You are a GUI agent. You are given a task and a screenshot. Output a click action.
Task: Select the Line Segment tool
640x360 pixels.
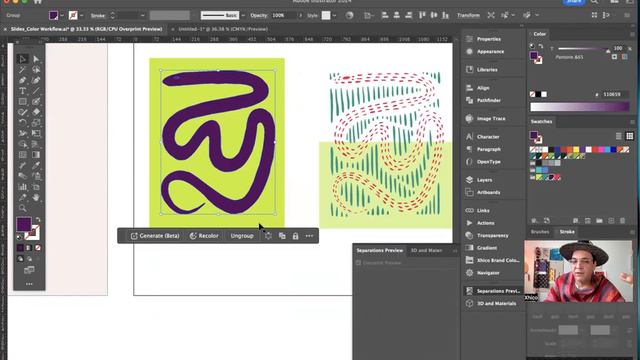[x=36, y=91]
